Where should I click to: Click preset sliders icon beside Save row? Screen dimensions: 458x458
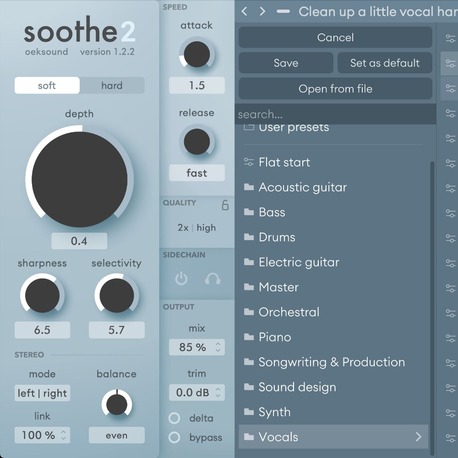tap(450, 63)
